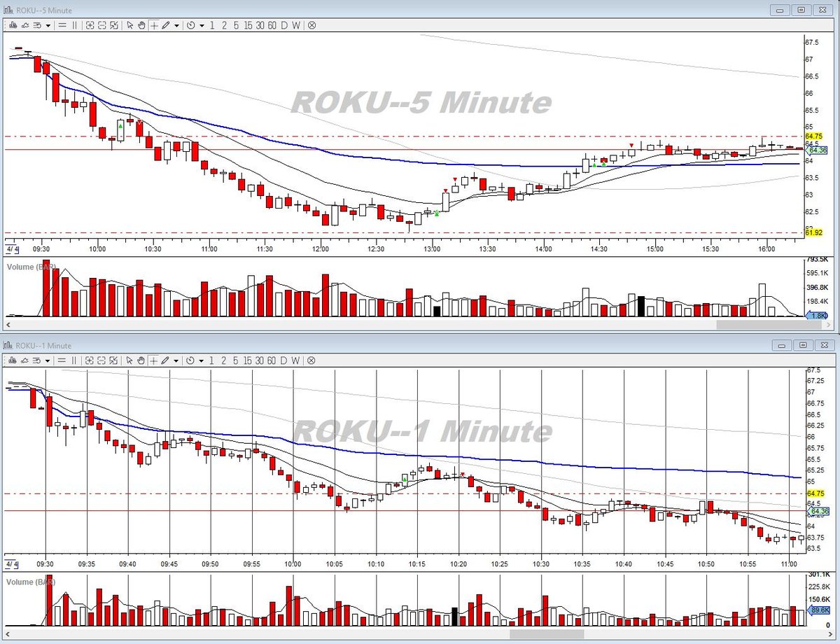
Task: Open drawing tools dropdown arrow in 5-minute toolbar
Action: pos(176,24)
